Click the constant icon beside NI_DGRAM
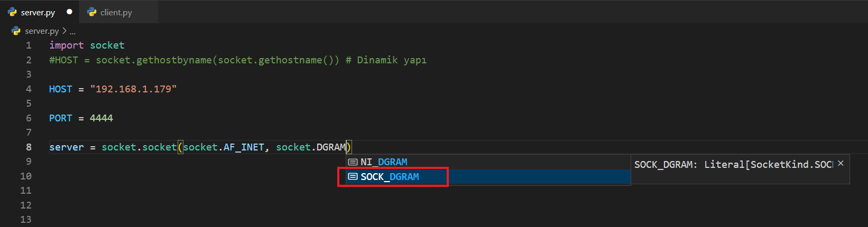The width and height of the screenshot is (868, 227). 353,162
